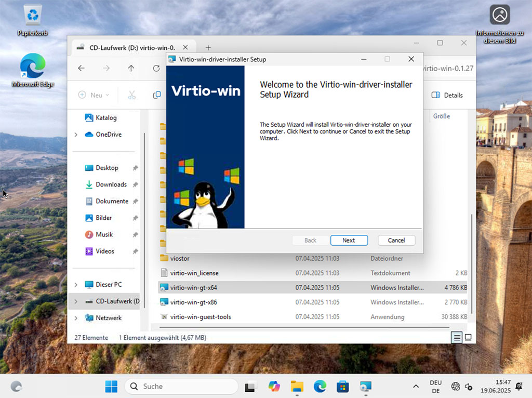Click Informationen zu diesem Bild desktop icon
Viewport: 532px width, 398px height.
[x=499, y=24]
